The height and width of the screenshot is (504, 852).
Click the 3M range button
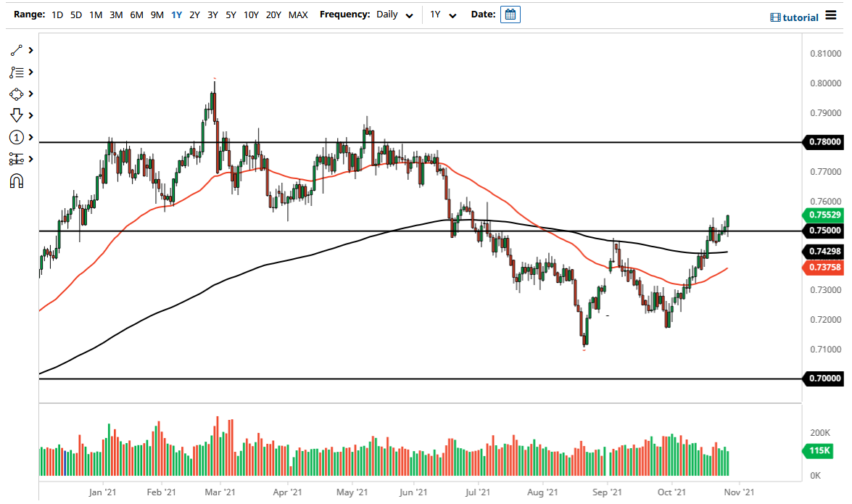115,15
